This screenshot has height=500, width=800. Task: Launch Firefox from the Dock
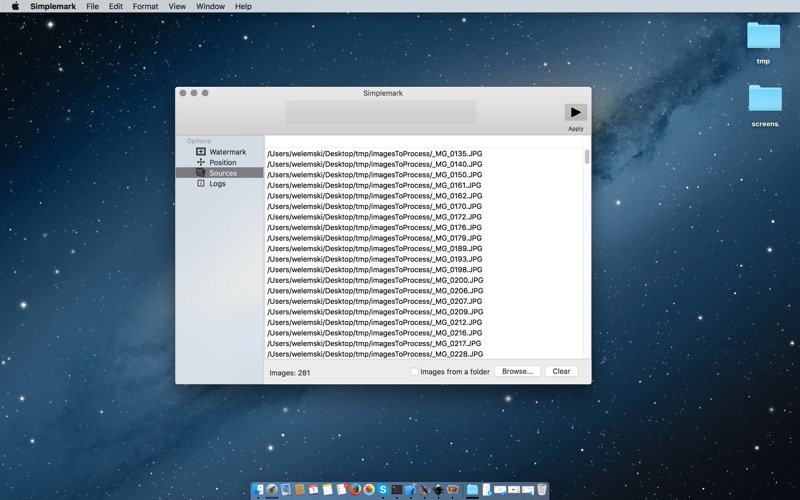pyautogui.click(x=355, y=490)
